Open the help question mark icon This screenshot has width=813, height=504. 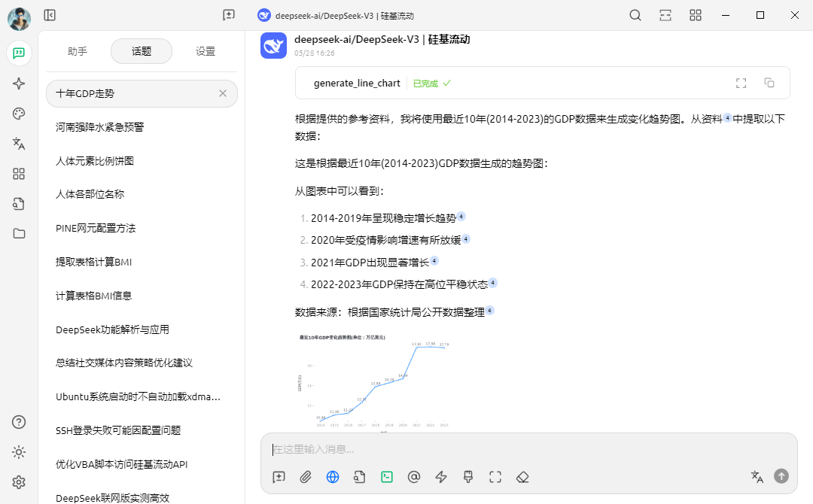[19, 422]
